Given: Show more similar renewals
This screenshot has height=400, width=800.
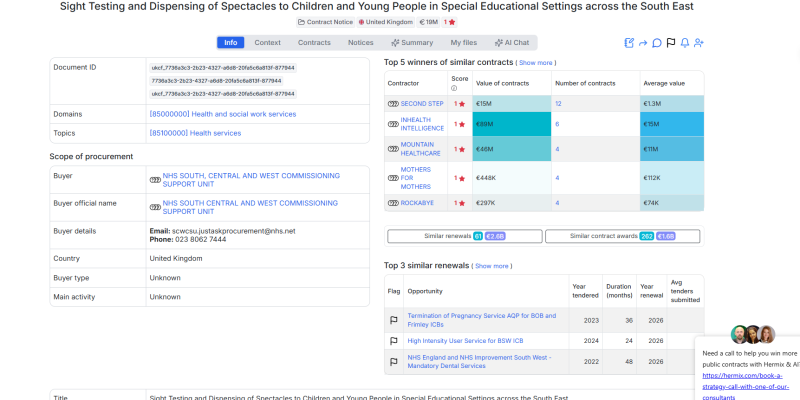Looking at the screenshot, I should pyautogui.click(x=492, y=266).
